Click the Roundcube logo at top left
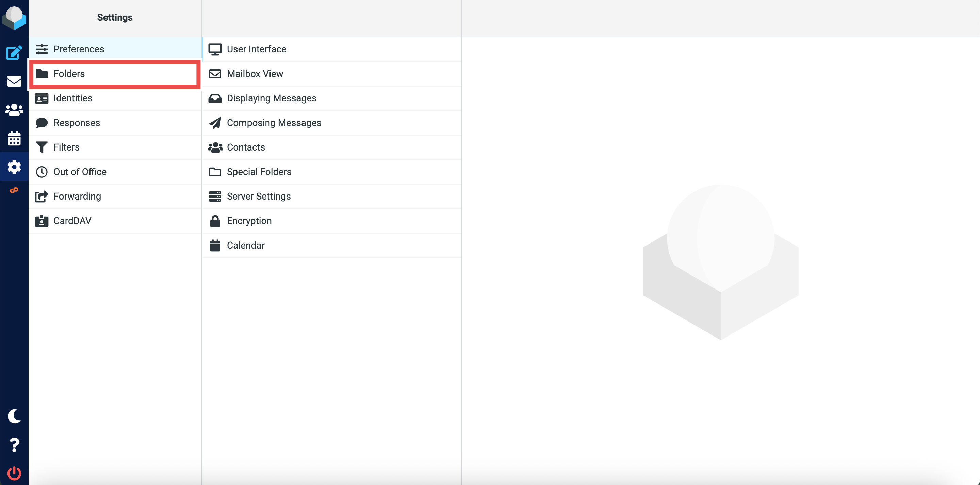 [14, 17]
